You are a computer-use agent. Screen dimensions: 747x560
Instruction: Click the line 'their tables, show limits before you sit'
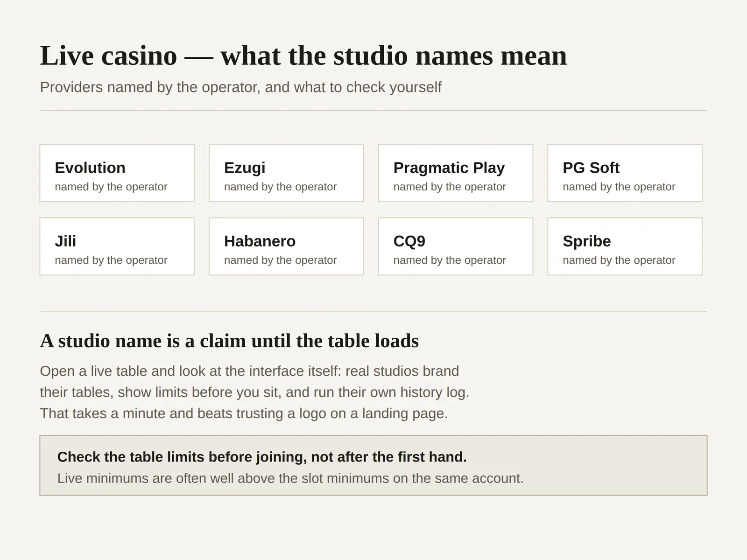click(254, 392)
